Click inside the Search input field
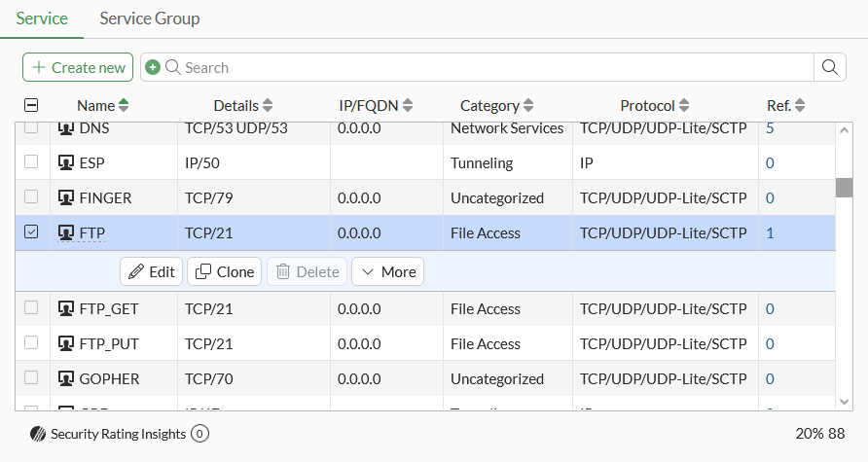The image size is (868, 462). point(487,67)
